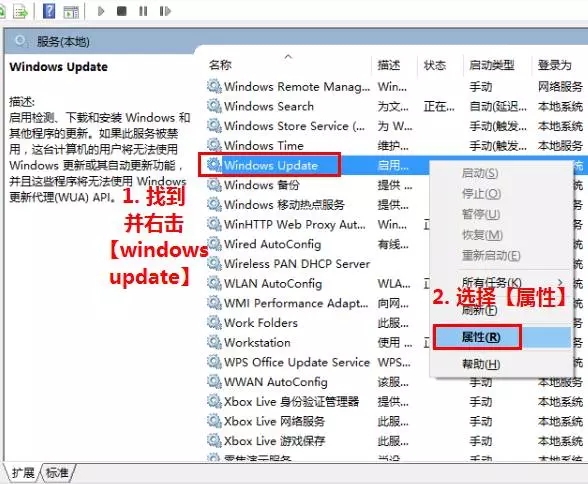Click the gear icon beside Xbox Live 网络服务
Screen dimensions: 588x484
click(214, 421)
